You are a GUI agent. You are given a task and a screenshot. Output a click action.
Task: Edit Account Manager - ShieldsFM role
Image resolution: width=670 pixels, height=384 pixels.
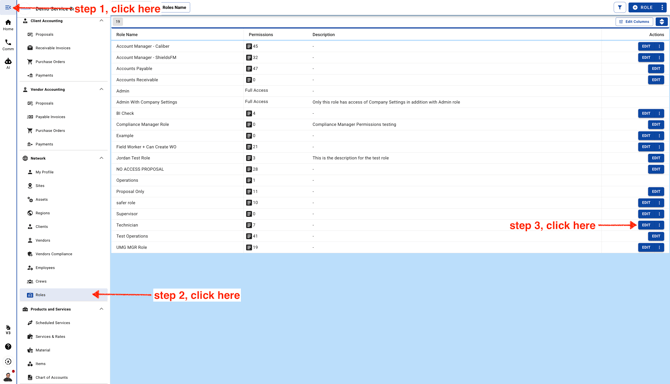[646, 57]
